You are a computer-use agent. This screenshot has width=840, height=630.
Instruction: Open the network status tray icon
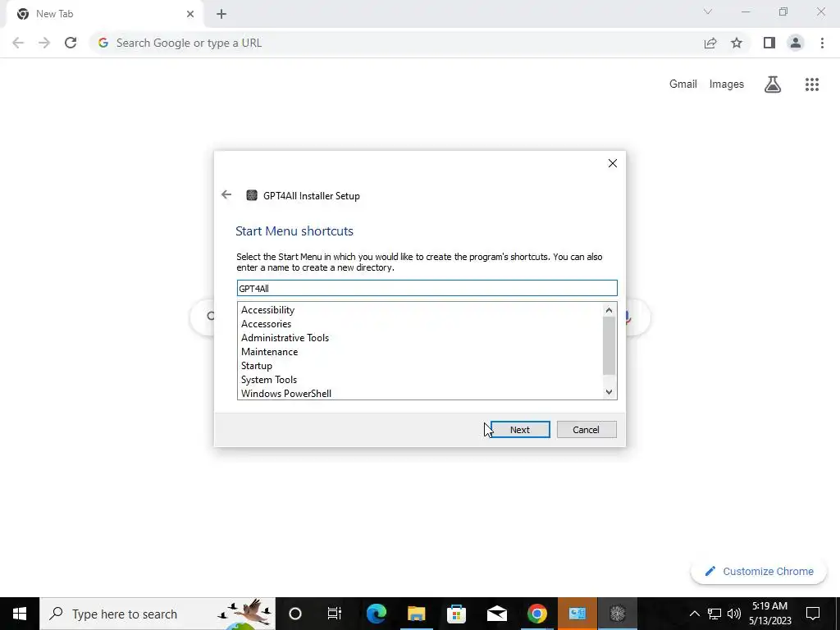(x=714, y=614)
